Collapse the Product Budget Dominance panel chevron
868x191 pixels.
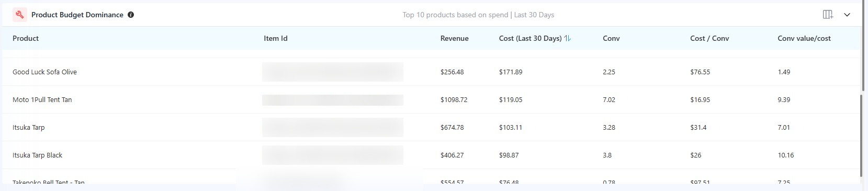tap(847, 15)
